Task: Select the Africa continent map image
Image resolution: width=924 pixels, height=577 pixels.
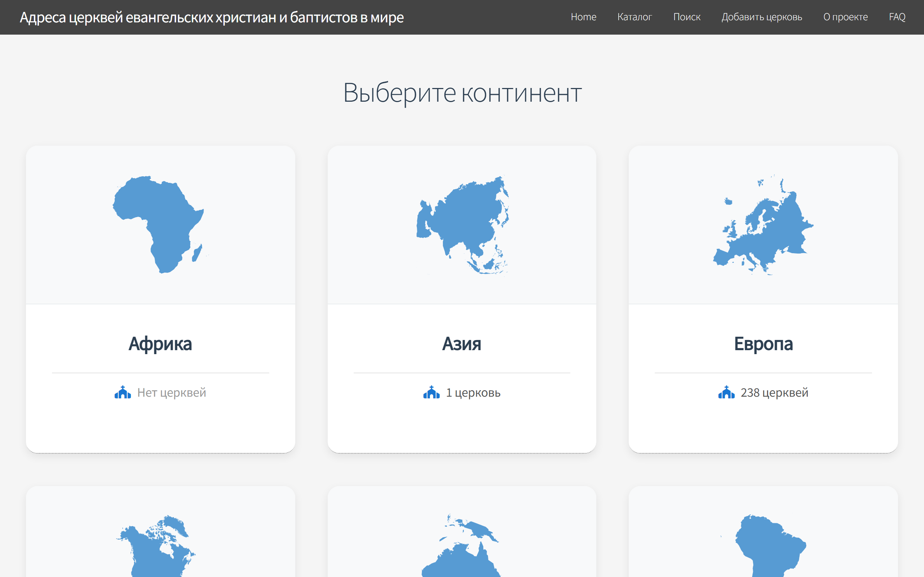Action: pos(160,224)
